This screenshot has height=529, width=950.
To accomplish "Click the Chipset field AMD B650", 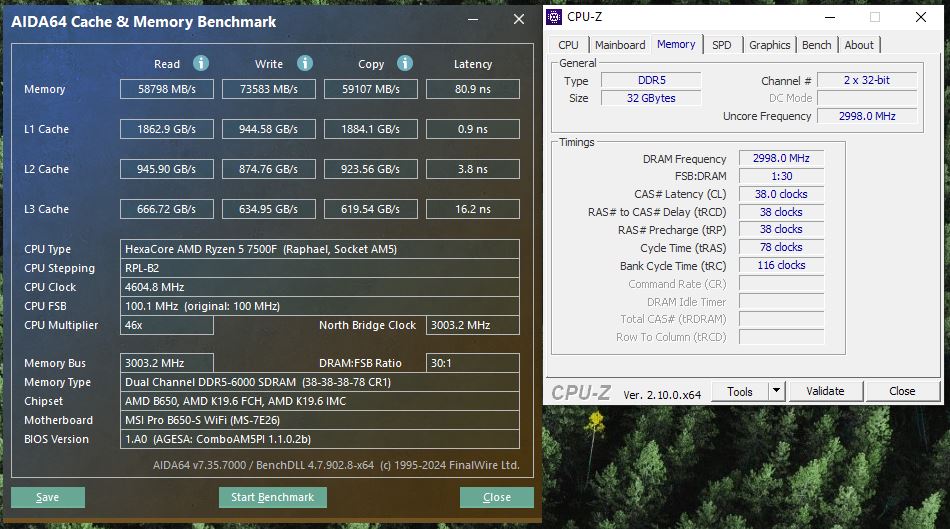I will point(320,401).
